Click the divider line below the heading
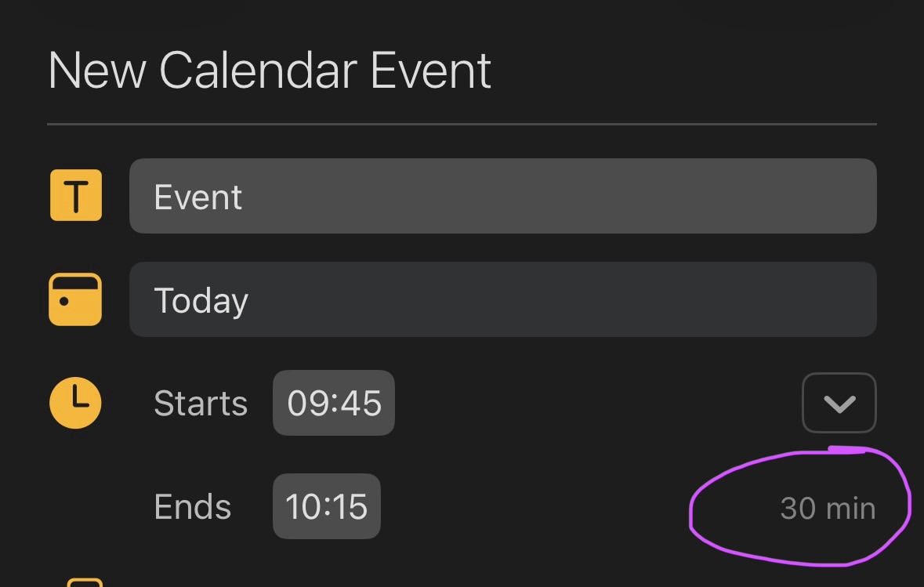 tap(462, 124)
